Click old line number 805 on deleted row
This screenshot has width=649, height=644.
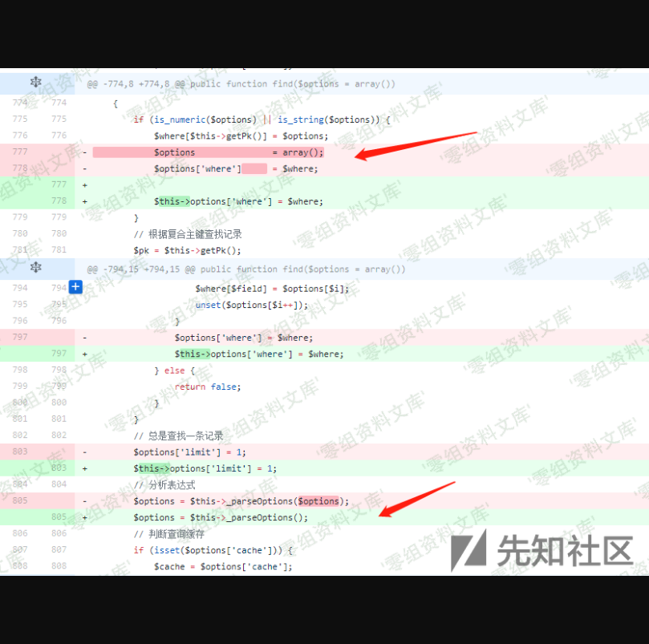click(x=20, y=500)
